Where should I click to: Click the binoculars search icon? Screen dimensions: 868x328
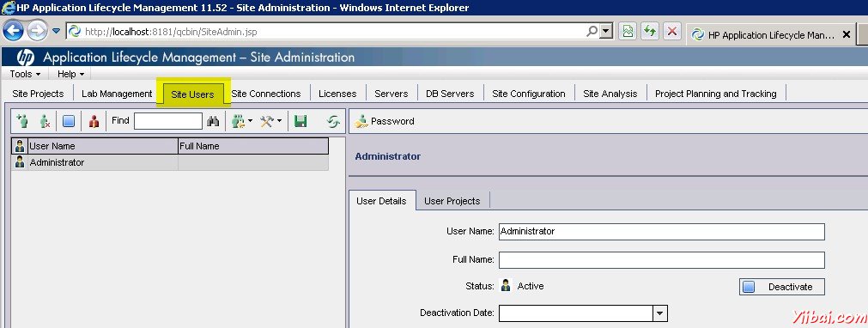(x=213, y=121)
